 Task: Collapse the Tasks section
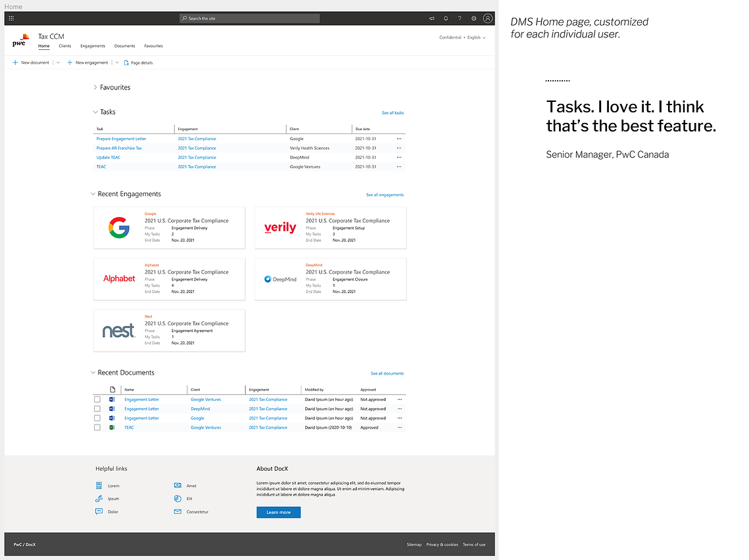pyautogui.click(x=95, y=112)
